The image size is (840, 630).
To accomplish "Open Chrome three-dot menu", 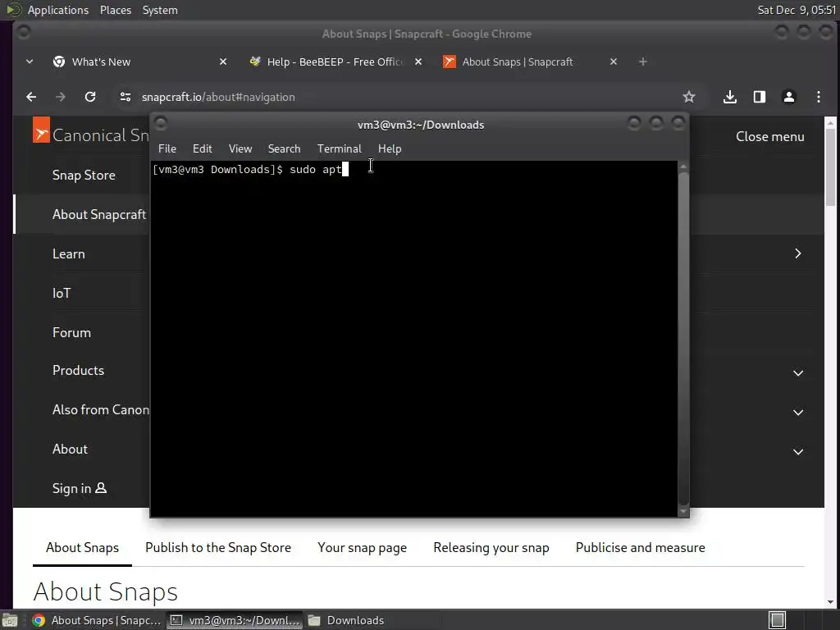I will (x=818, y=97).
